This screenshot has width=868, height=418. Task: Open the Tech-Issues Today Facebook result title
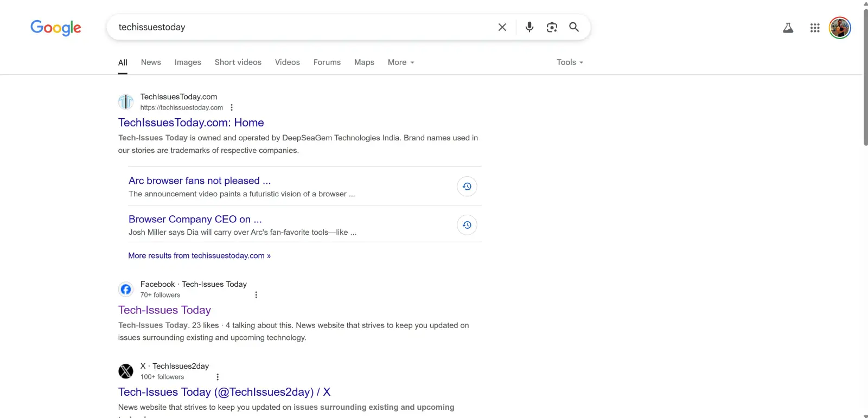click(164, 310)
